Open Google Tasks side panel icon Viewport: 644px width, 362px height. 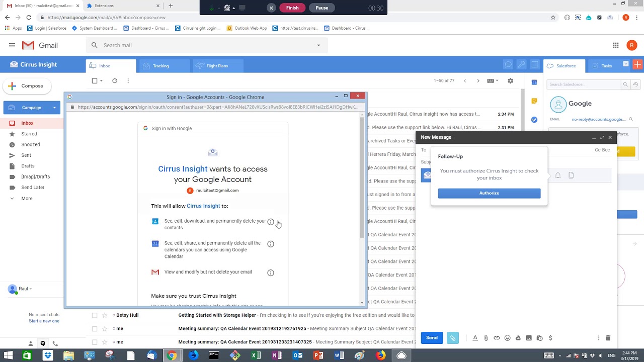(x=534, y=120)
